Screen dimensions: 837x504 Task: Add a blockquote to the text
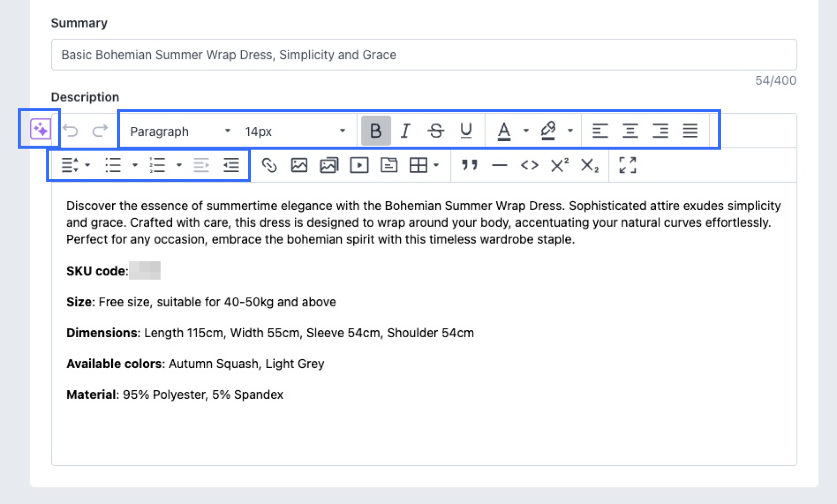click(469, 165)
